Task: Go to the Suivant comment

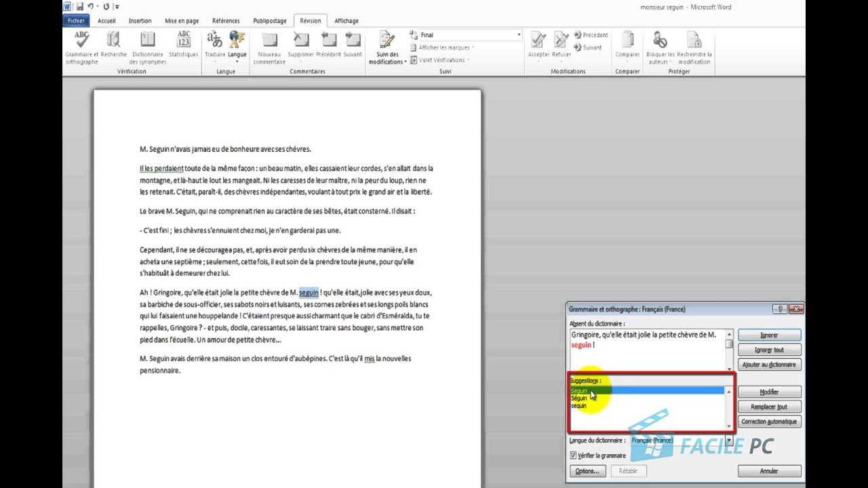Action: coord(353,45)
